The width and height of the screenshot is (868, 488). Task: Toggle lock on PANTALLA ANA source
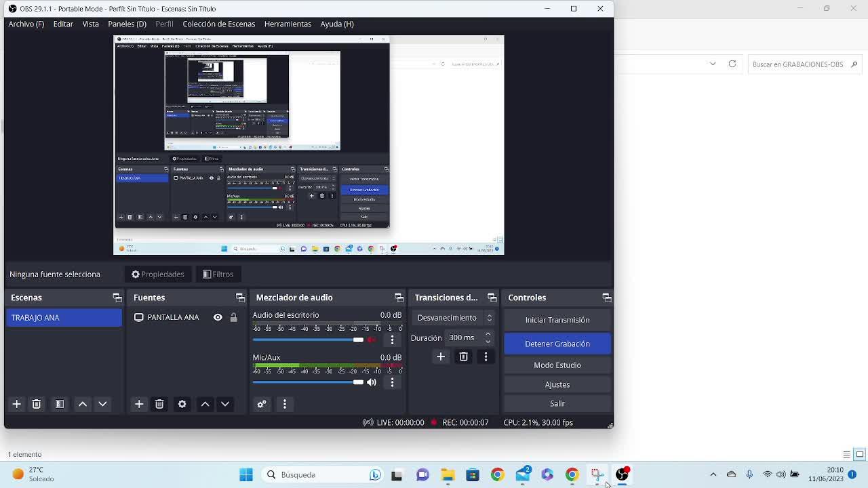(x=233, y=317)
